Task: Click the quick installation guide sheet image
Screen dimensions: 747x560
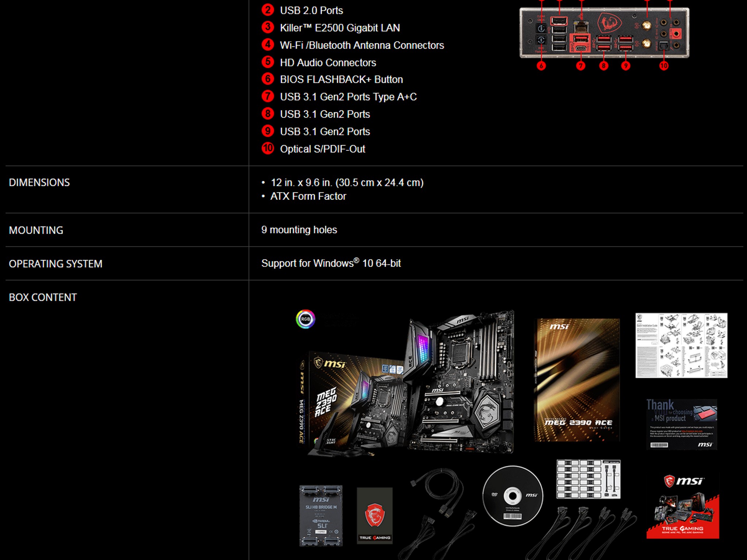Action: pos(681,345)
